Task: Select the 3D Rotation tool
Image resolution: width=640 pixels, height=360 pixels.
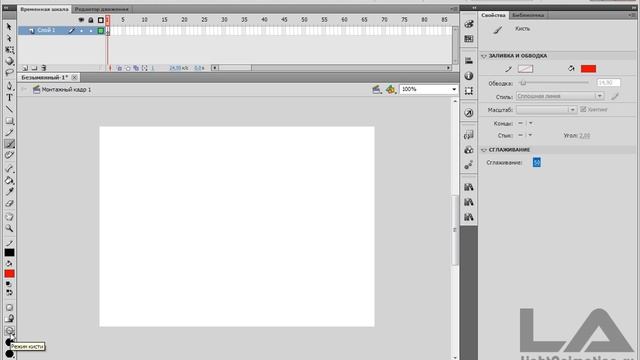Action: [9, 61]
